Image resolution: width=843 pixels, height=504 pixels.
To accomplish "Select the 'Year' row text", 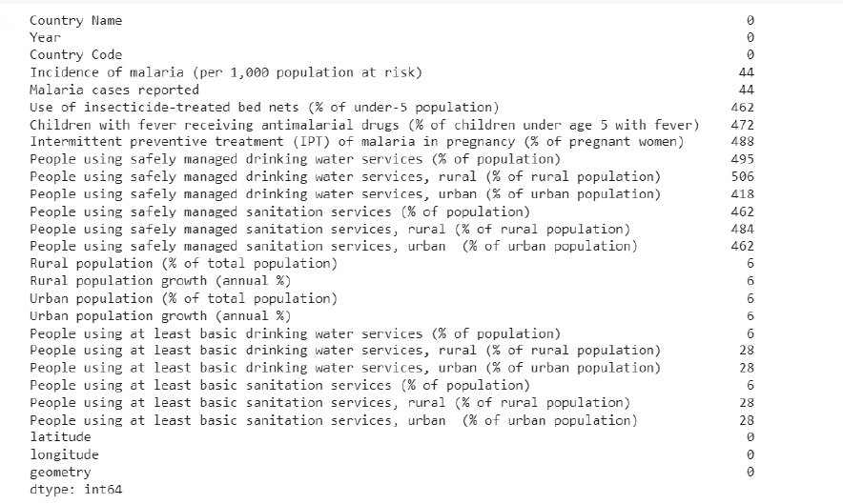I will click(x=45, y=37).
